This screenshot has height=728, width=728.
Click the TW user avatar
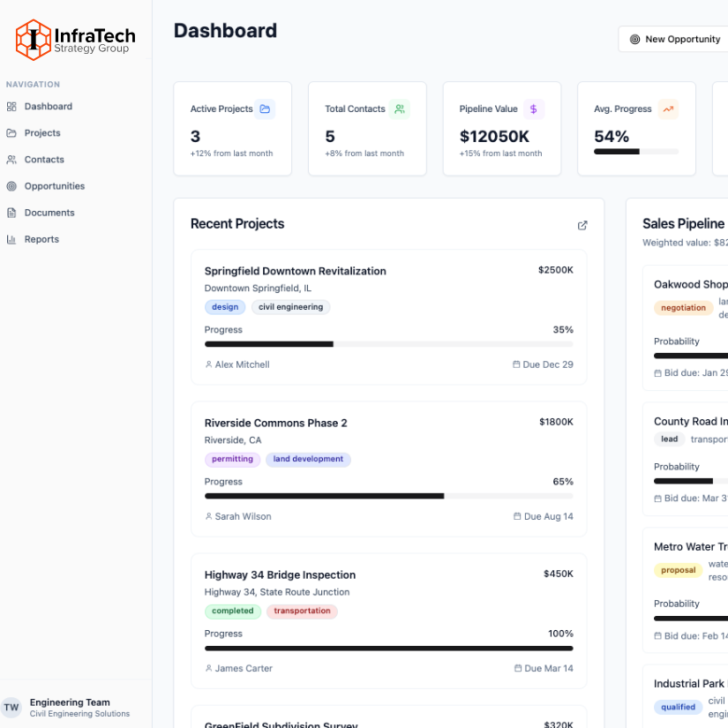11,707
